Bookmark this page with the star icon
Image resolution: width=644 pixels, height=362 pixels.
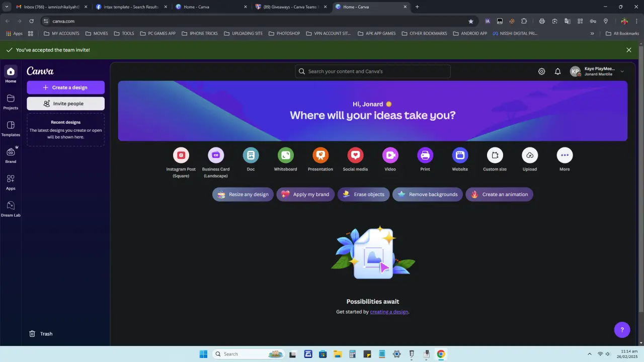471,21
